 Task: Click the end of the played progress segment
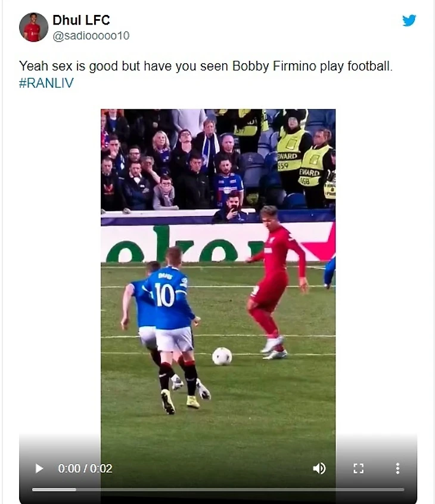(76, 490)
